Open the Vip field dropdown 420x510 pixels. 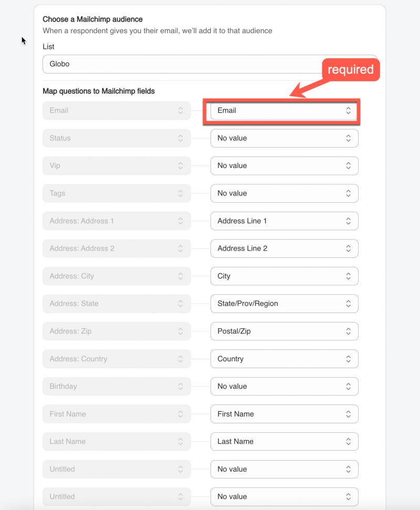pos(283,165)
